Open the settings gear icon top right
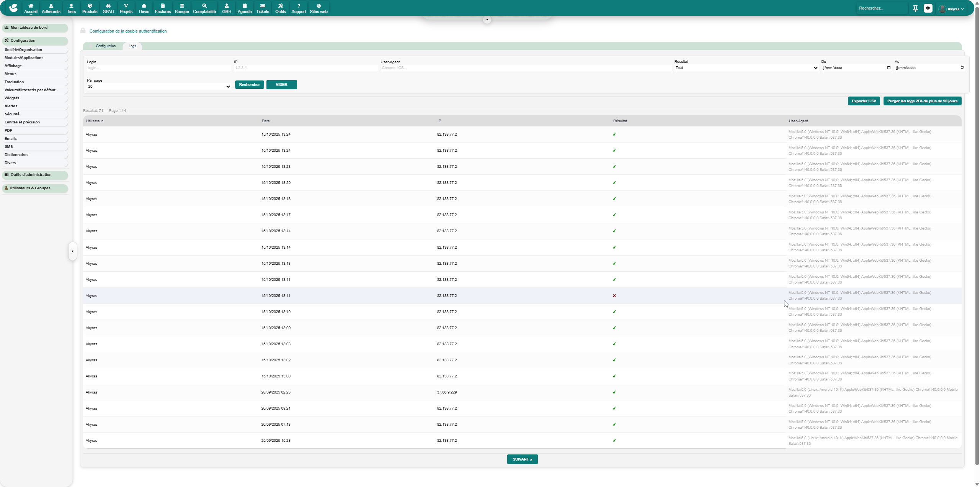The width and height of the screenshot is (980, 487). point(928,8)
